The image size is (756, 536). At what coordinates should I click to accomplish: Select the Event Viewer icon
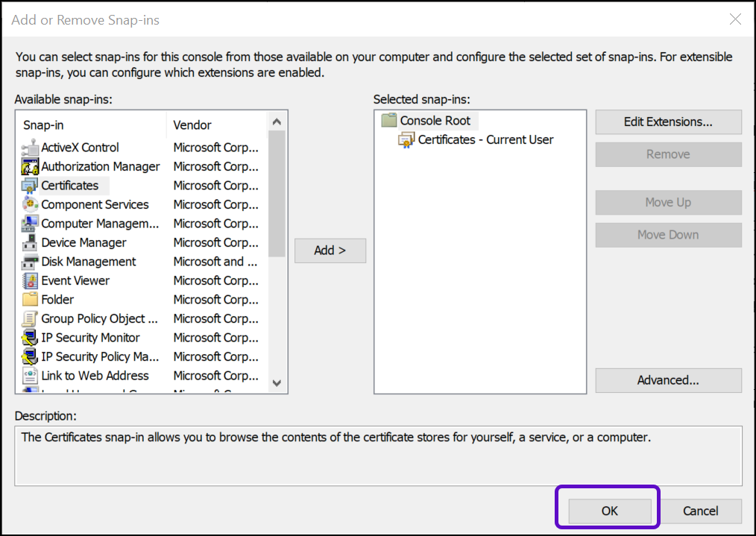30,281
